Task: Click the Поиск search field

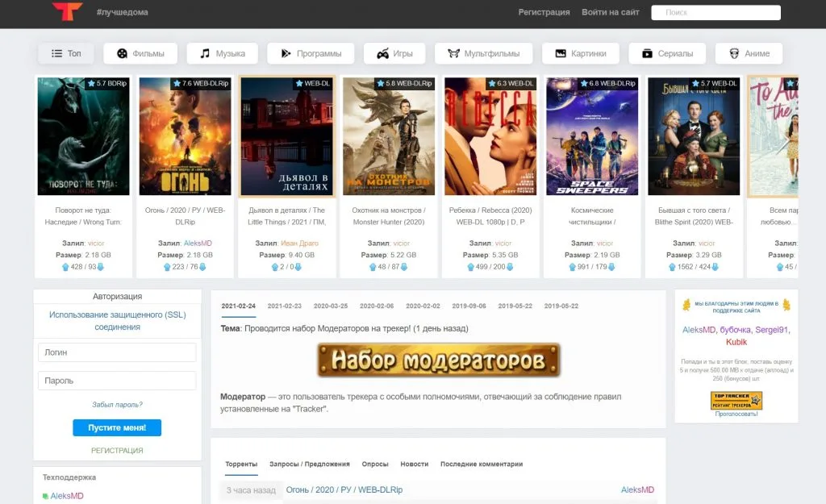Action: click(x=716, y=13)
